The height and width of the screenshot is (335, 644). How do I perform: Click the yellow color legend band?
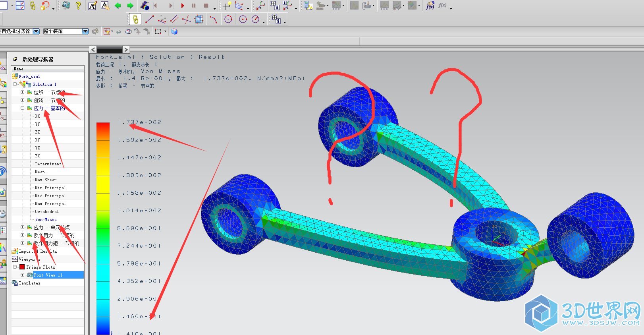tap(103, 184)
